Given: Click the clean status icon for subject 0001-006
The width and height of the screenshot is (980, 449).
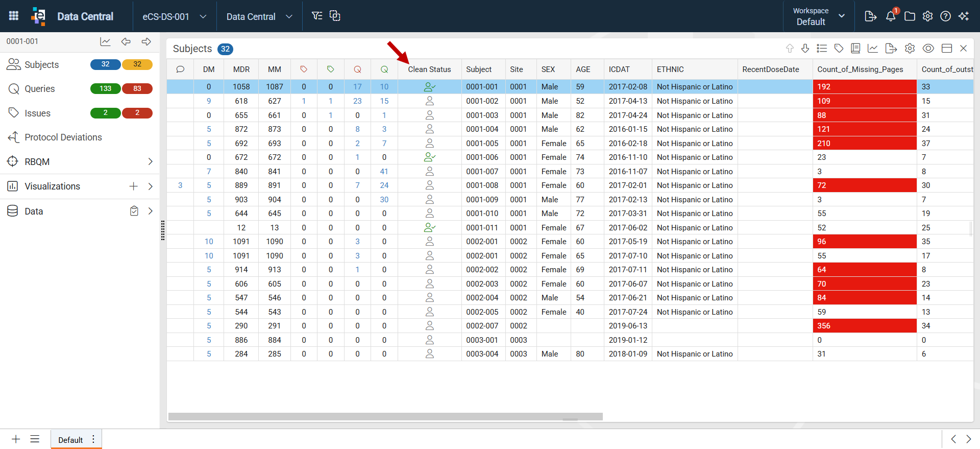Looking at the screenshot, I should click(430, 157).
